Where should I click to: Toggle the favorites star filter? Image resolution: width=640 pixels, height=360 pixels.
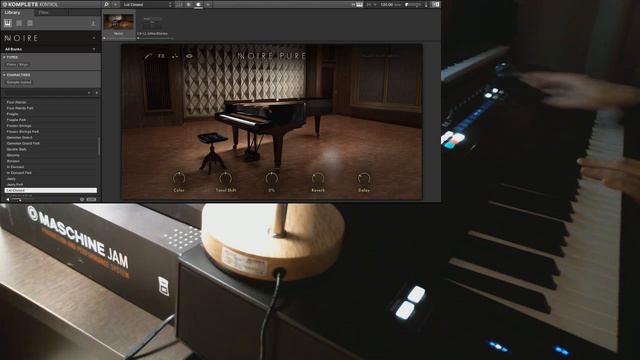pyautogui.click(x=97, y=93)
